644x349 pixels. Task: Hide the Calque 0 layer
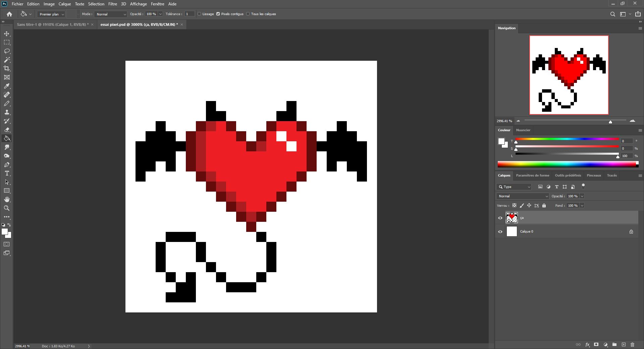(500, 232)
